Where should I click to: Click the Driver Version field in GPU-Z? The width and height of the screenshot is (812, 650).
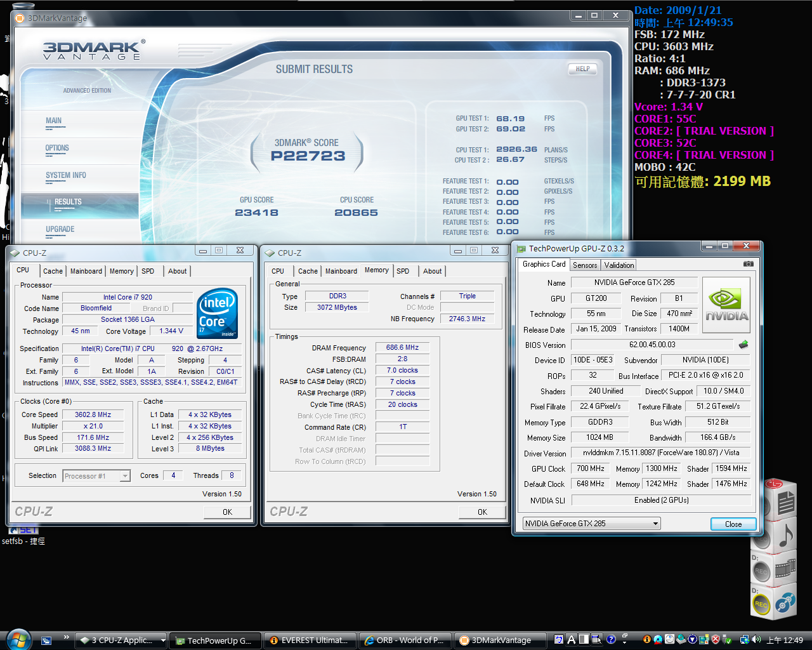661,453
